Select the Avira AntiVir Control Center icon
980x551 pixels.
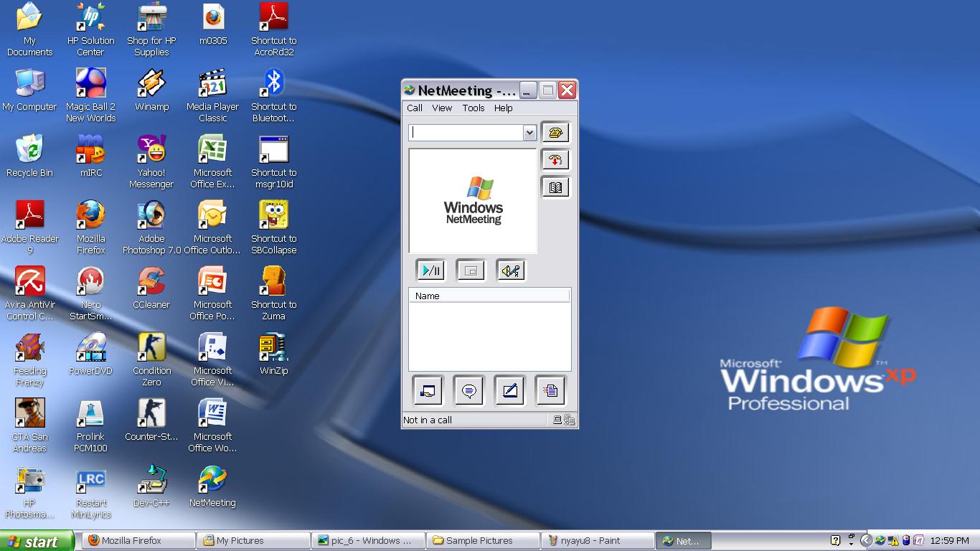29,294
